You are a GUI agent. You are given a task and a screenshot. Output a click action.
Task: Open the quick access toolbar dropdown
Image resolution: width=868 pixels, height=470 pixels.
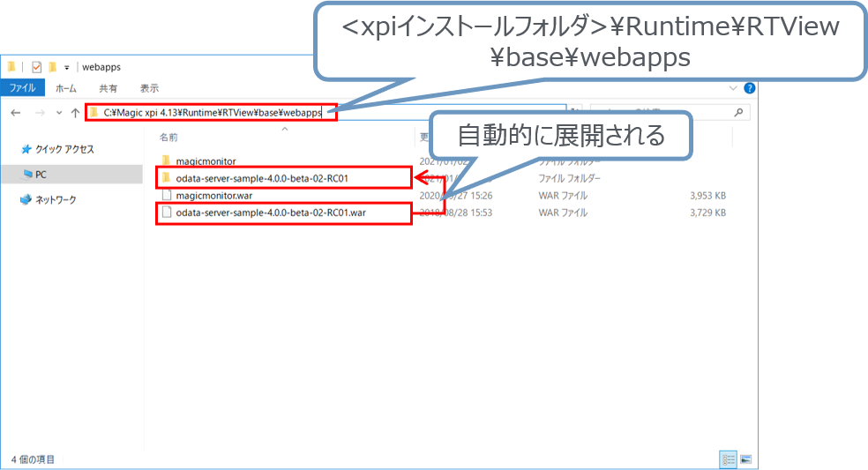(x=66, y=67)
